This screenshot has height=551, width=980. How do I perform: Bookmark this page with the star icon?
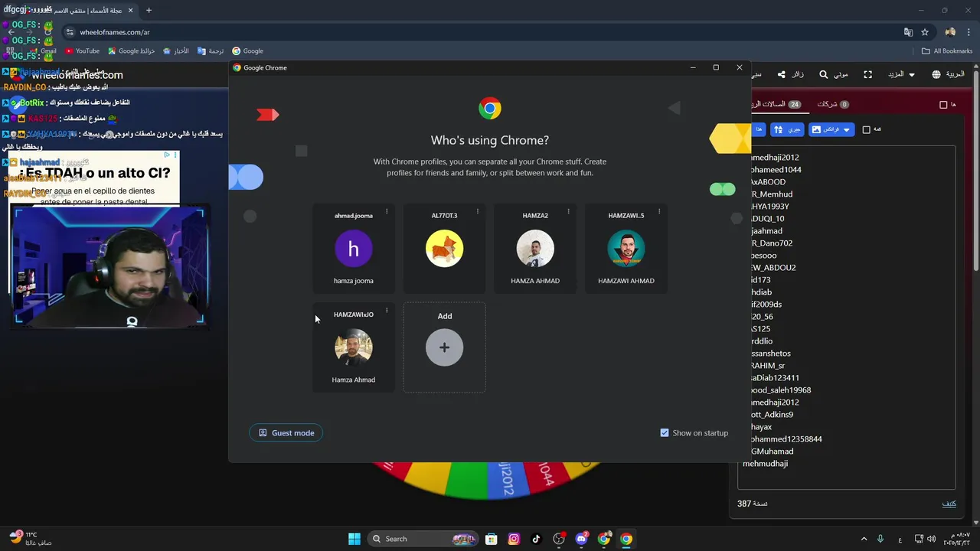(x=925, y=32)
